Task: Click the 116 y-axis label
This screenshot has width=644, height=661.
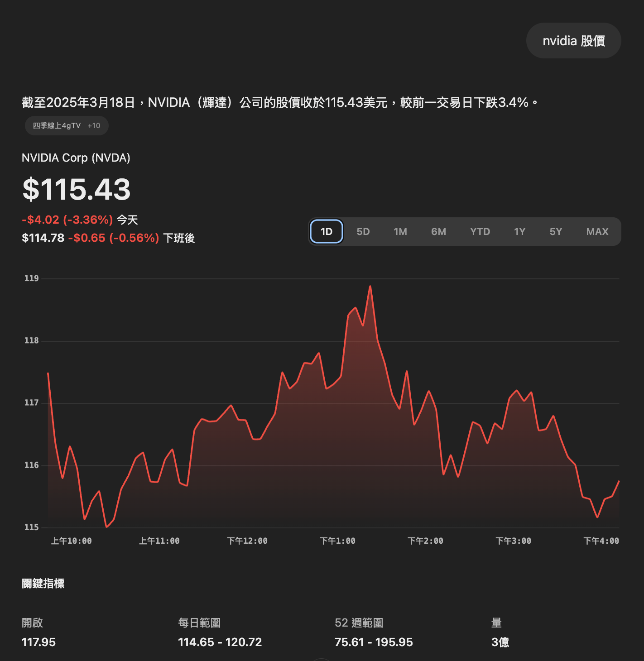Action: [x=31, y=465]
